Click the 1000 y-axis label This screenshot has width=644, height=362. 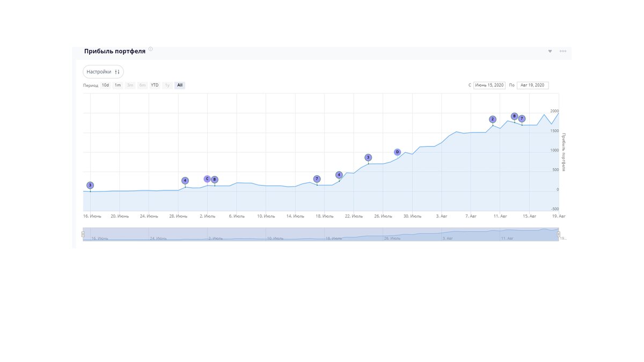point(554,150)
